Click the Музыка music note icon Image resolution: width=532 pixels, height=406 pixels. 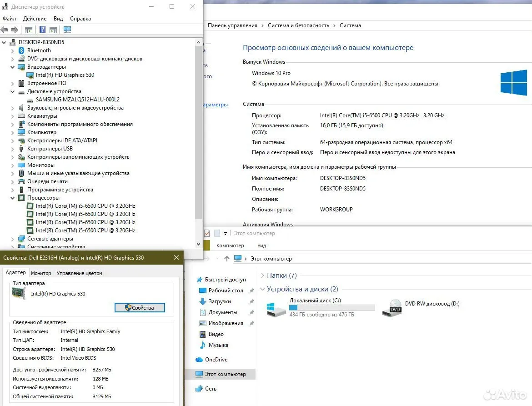[x=202, y=345]
